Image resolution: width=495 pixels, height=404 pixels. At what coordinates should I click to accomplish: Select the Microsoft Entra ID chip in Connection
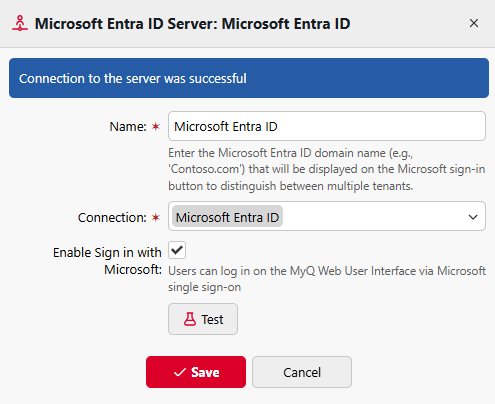pyautogui.click(x=227, y=217)
